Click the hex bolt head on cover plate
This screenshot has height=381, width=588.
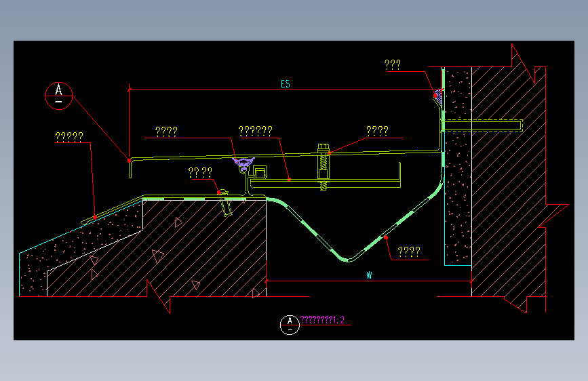(324, 148)
